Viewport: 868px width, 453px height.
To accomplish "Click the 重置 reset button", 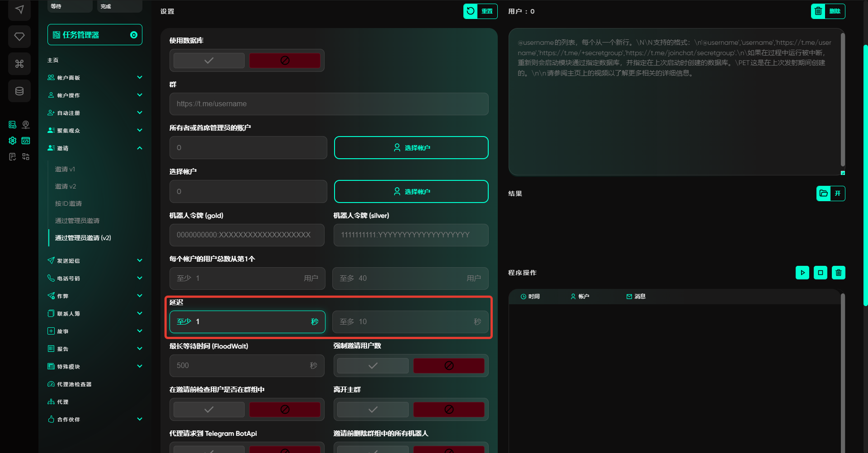I will point(480,11).
